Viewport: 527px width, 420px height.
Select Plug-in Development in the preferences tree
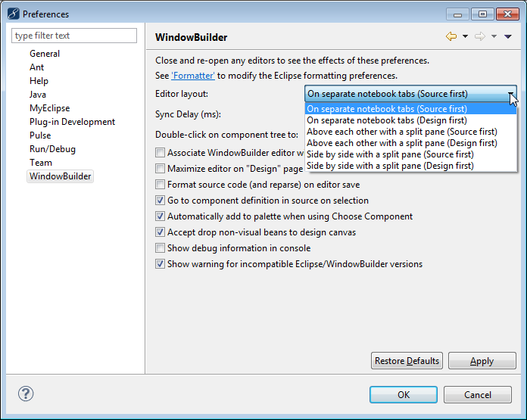click(x=72, y=122)
